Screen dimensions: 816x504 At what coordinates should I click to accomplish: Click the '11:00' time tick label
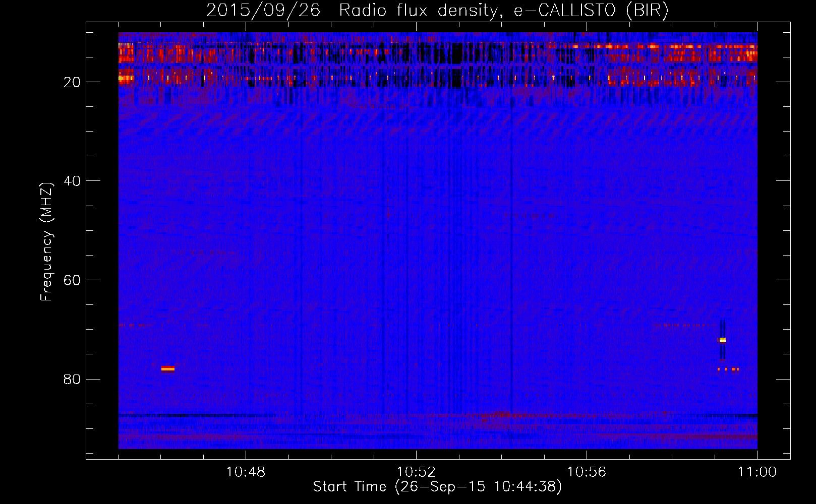coord(757,472)
